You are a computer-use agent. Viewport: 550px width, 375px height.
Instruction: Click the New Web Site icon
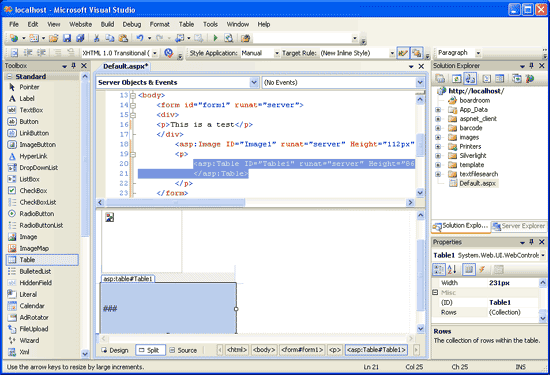click(14, 38)
